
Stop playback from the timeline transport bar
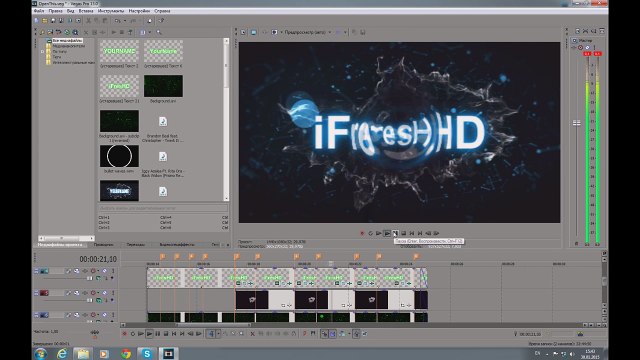166,334
